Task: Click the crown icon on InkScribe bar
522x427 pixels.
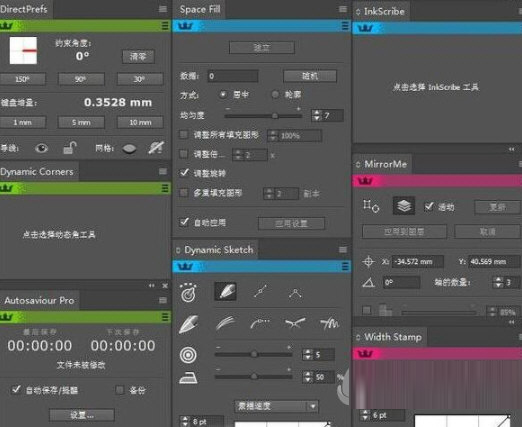Action: click(365, 28)
